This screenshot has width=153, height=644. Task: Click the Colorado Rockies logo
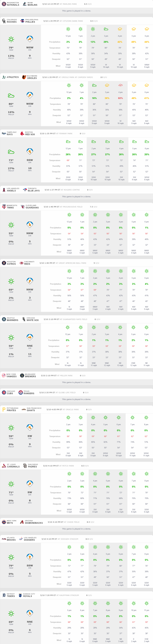[x=4, y=21]
